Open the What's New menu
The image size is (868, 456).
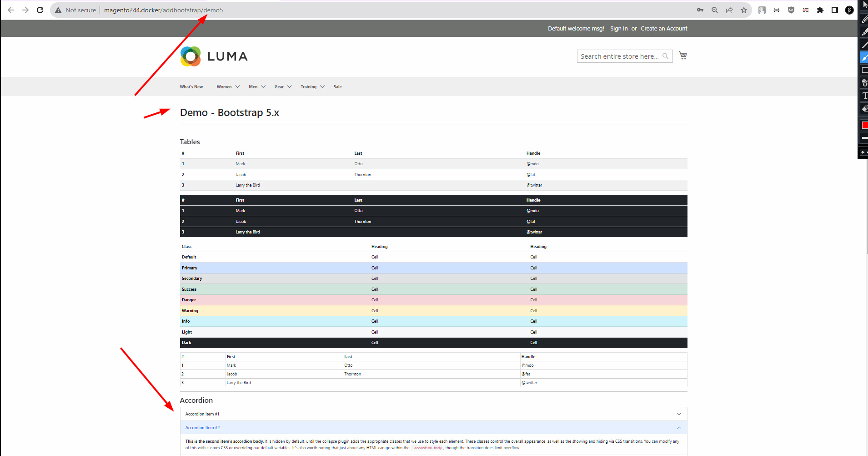(x=191, y=86)
